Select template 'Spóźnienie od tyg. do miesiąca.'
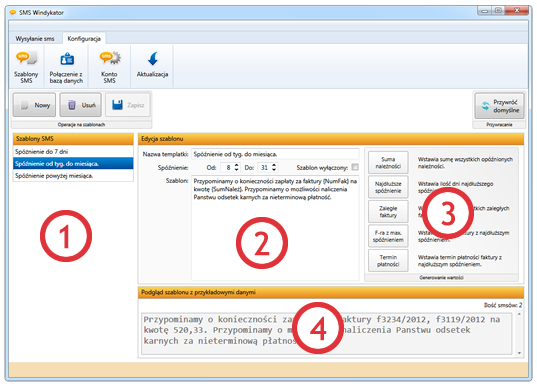This screenshot has width=537, height=387. [73, 163]
